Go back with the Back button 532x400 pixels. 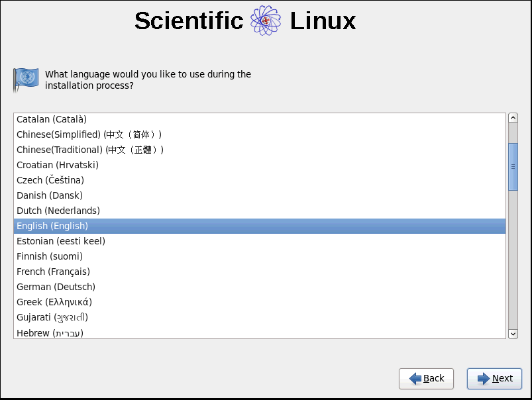426,378
